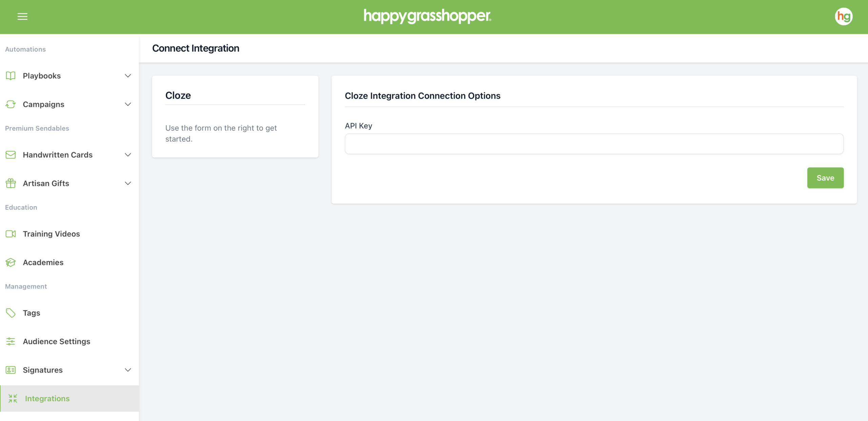Image resolution: width=868 pixels, height=421 pixels.
Task: Open the hamburger menu icon
Action: (x=22, y=16)
